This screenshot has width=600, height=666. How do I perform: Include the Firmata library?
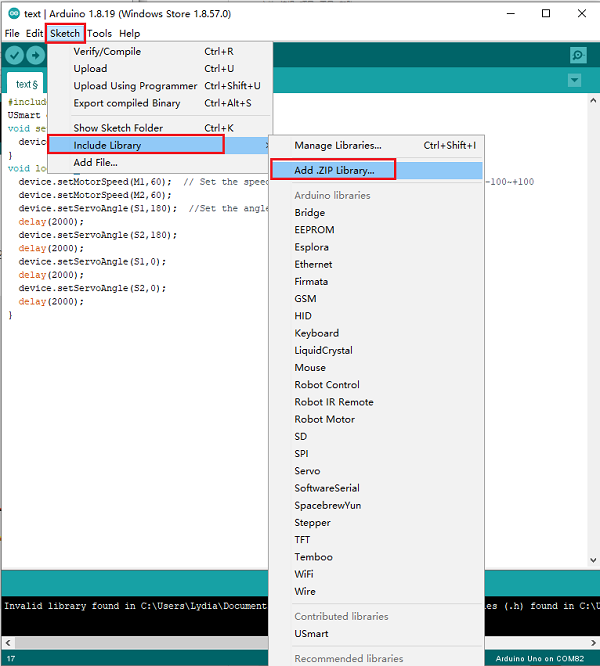tap(377, 281)
